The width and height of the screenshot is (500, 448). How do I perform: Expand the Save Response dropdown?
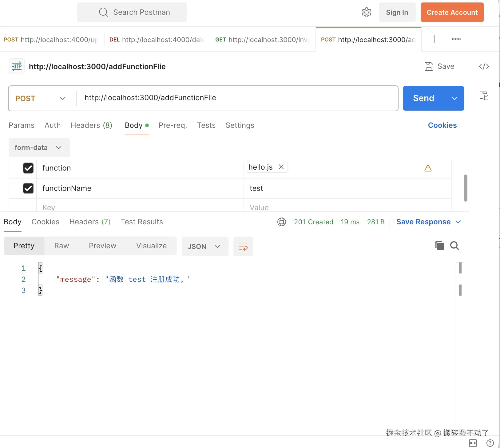pos(458,222)
